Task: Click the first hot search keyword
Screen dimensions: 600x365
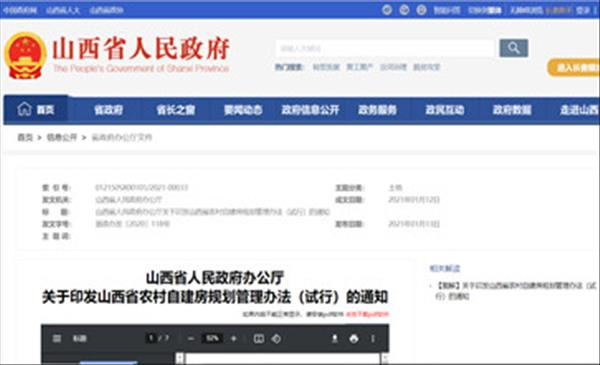Action: [x=326, y=67]
